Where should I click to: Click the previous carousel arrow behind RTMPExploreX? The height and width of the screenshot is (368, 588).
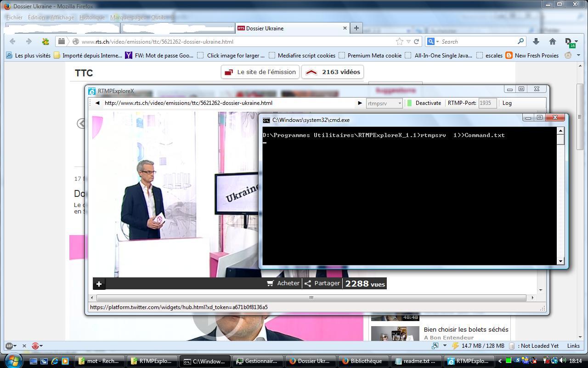point(81,123)
